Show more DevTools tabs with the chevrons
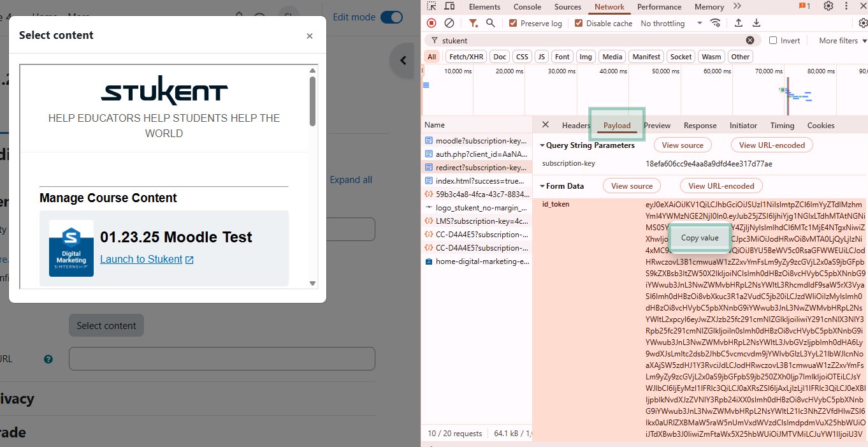This screenshot has width=868, height=447. point(737,6)
